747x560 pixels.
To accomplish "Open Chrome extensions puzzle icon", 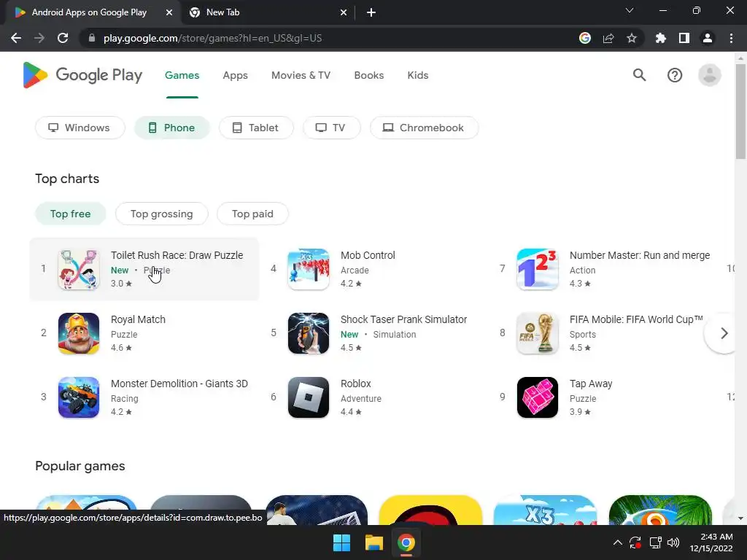I will [x=661, y=38].
